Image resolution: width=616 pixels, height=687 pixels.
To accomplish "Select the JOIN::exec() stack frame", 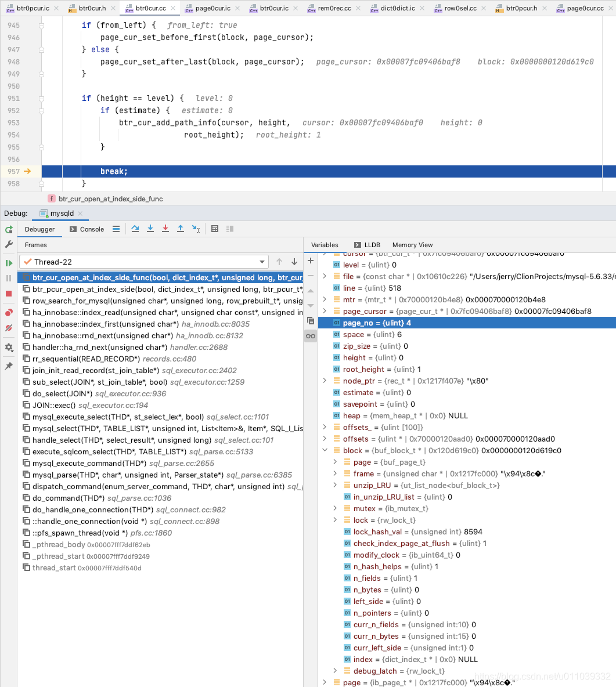I will 160,405.
